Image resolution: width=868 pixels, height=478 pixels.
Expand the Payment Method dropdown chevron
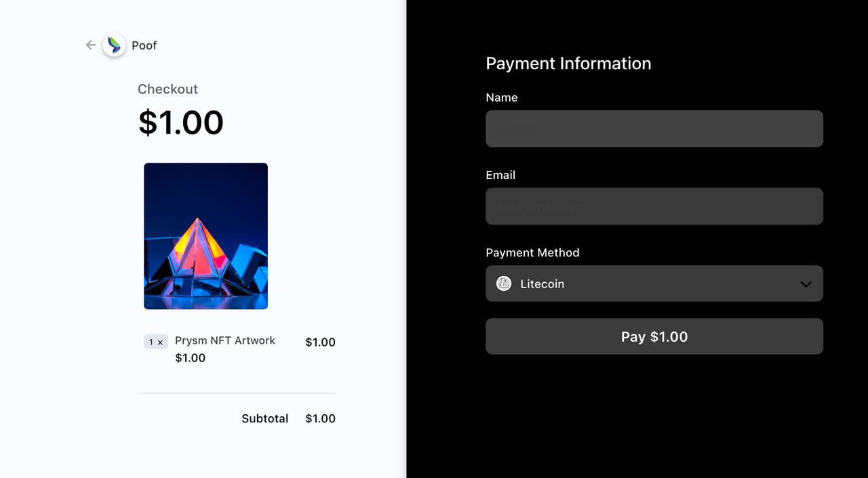[x=806, y=284]
